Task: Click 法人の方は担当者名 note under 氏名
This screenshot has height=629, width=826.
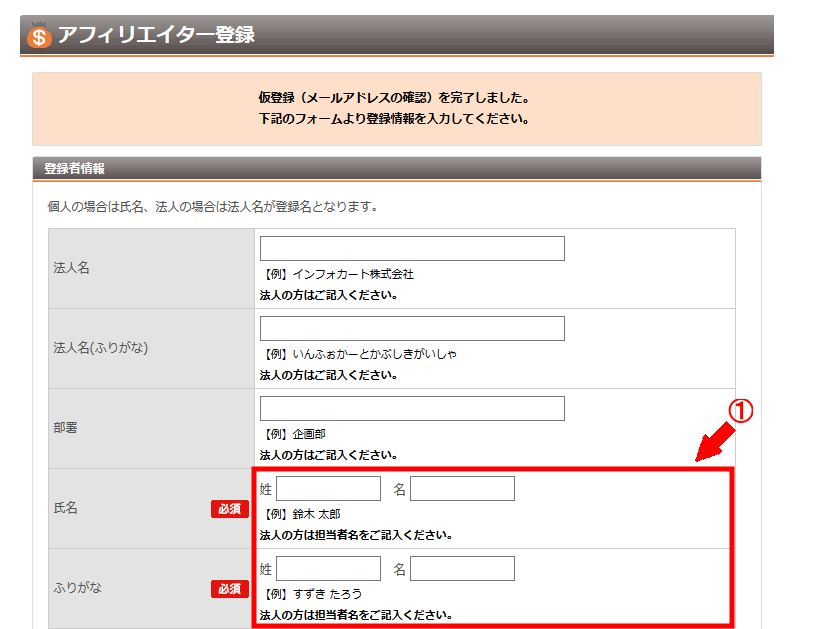Action: 356,535
